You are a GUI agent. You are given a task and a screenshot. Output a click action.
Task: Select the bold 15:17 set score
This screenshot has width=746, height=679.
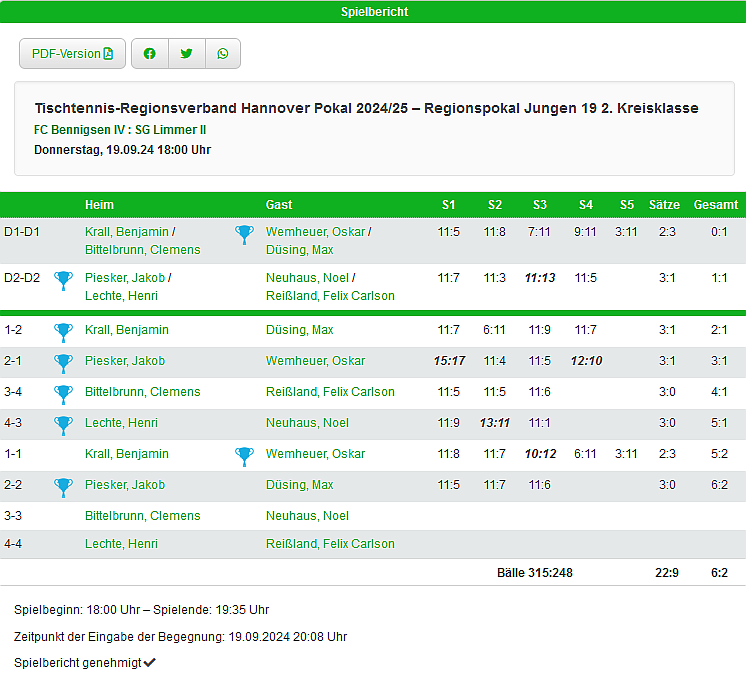point(449,361)
